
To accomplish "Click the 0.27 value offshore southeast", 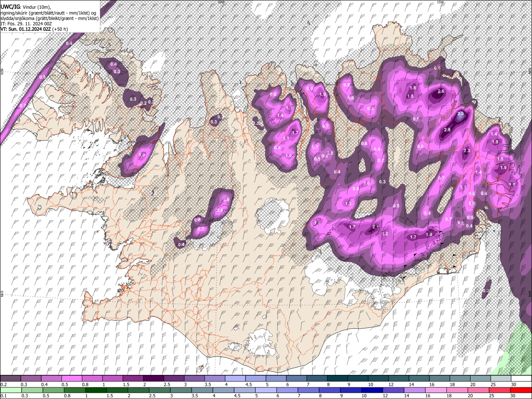I will pos(487,291).
